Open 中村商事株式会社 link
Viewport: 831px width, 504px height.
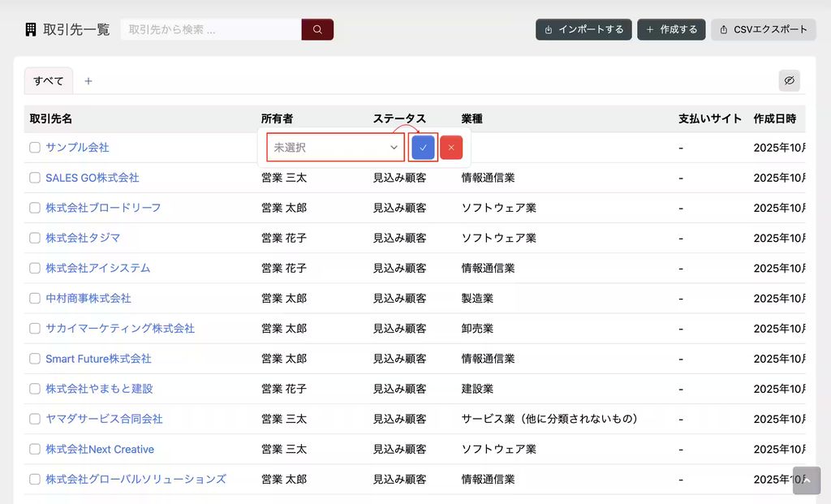(88, 299)
